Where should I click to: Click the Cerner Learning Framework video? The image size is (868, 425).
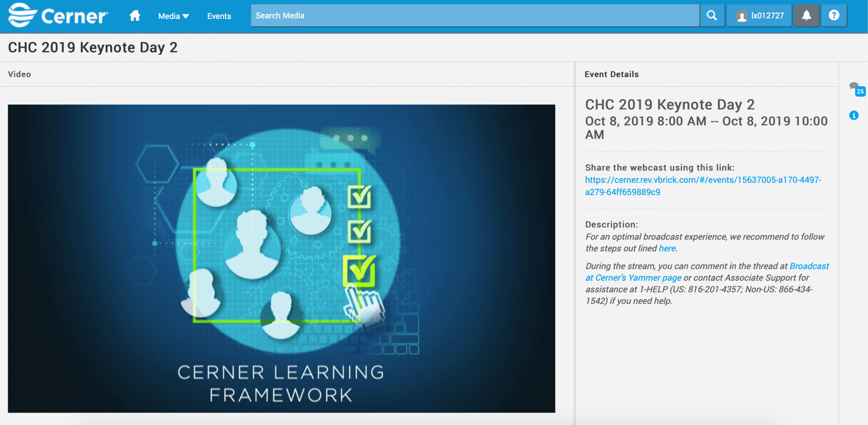(282, 258)
